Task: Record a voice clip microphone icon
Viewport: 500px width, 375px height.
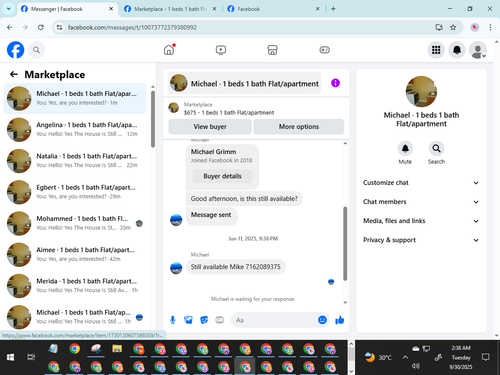Action: (173, 320)
